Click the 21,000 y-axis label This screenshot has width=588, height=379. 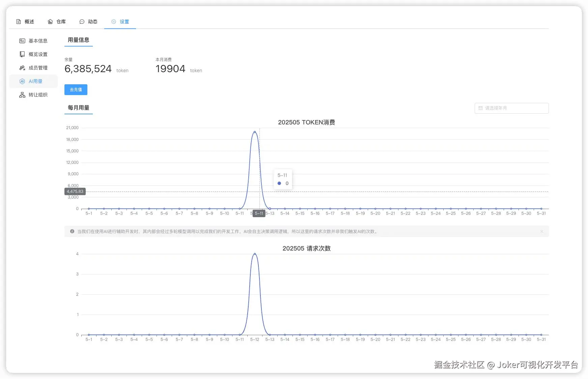(x=72, y=128)
